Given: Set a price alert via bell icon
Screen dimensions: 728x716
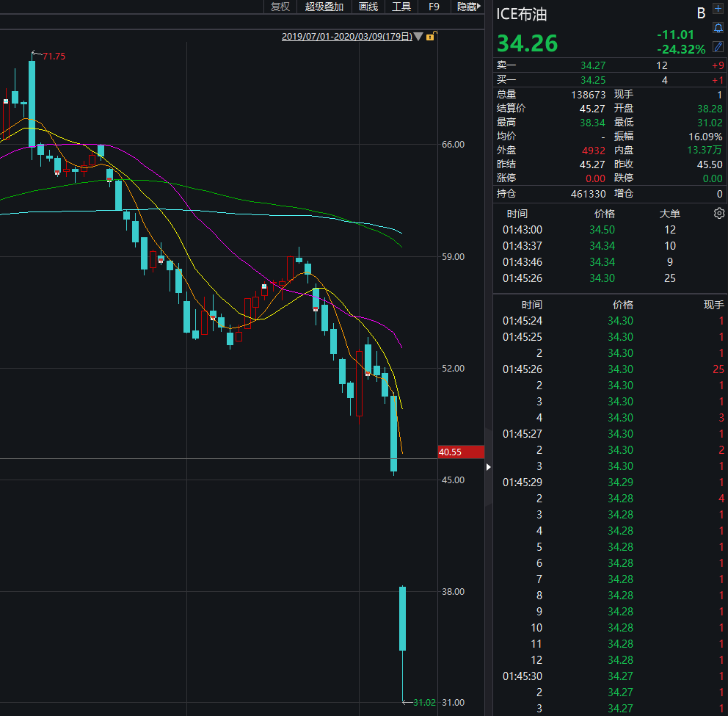Looking at the screenshot, I should 718,29.
